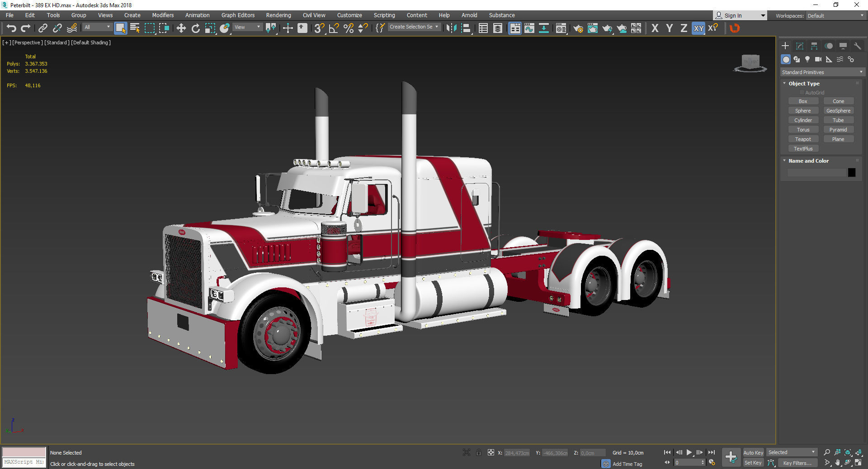Open Select by Name dialog icon
Viewport: 868px width, 469px height.
[135, 28]
